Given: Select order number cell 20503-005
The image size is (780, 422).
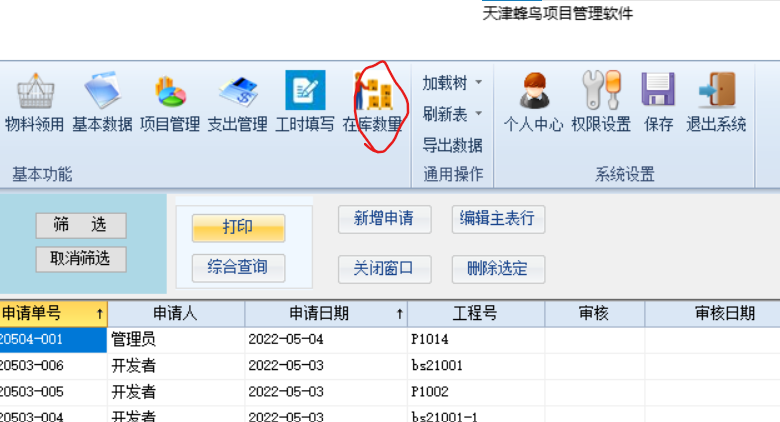Looking at the screenshot, I should point(53,392).
